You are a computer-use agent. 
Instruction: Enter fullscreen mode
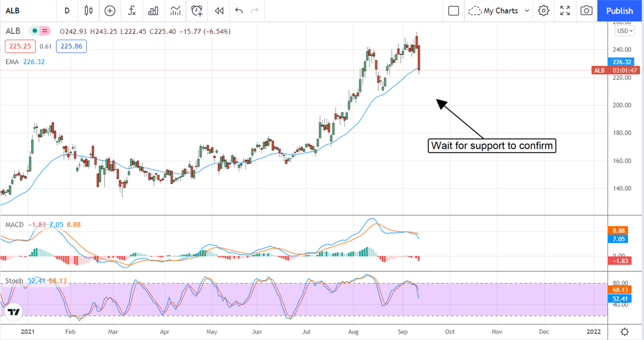tap(565, 10)
